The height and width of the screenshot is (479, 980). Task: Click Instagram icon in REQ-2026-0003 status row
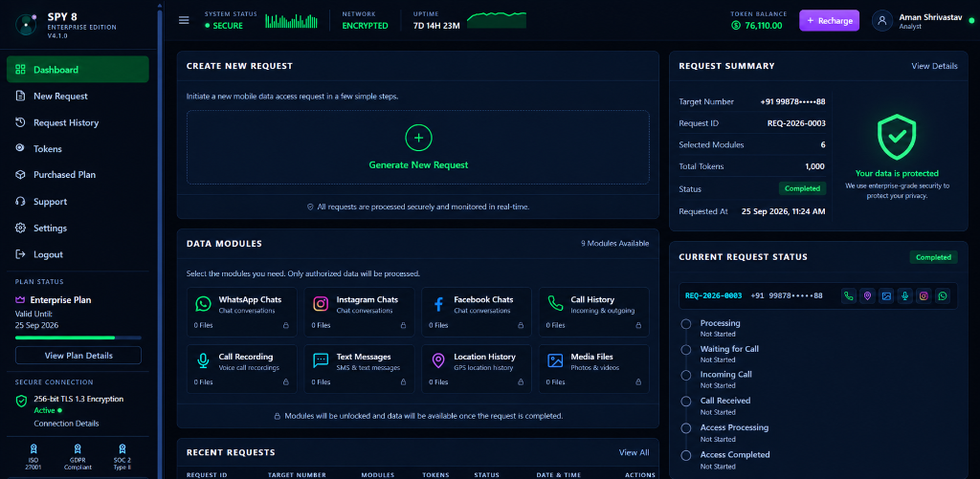coord(924,296)
